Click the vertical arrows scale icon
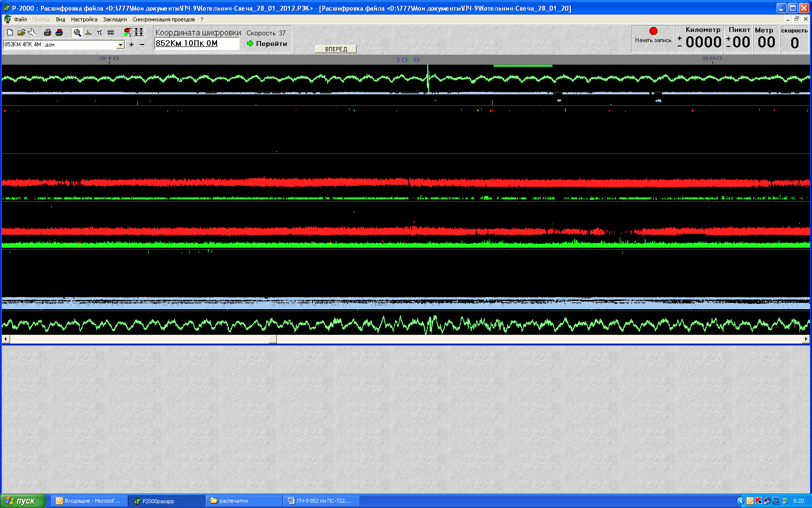Screen dimensions: 812x508 [99, 32]
